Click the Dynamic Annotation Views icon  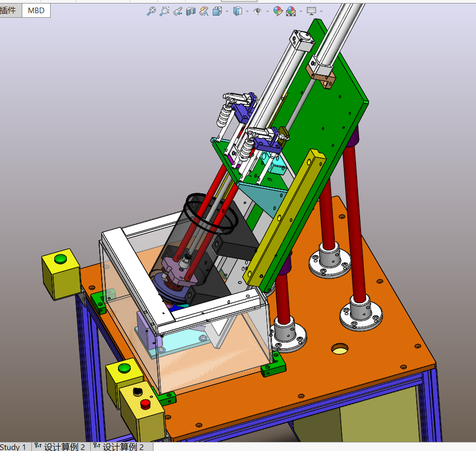204,11
